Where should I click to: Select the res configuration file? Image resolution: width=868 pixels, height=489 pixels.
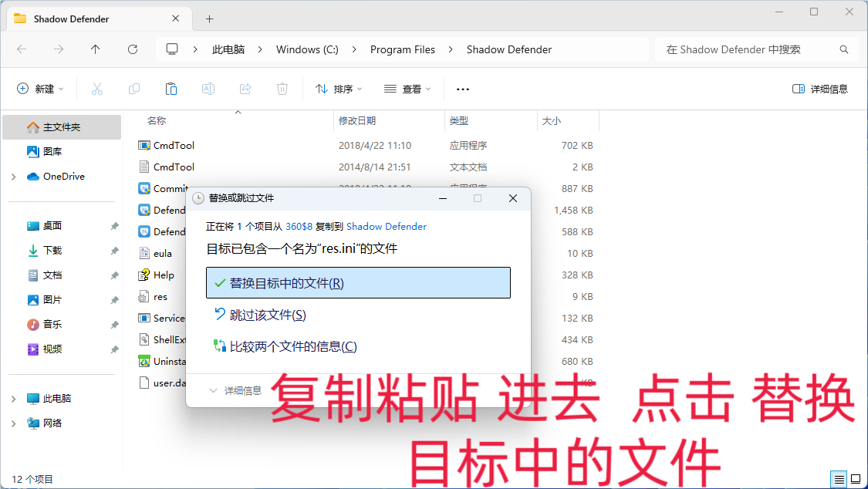(153, 296)
